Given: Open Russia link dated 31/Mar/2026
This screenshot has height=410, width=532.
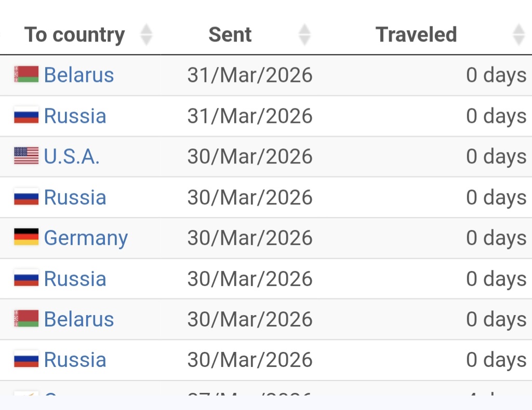Looking at the screenshot, I should (75, 116).
